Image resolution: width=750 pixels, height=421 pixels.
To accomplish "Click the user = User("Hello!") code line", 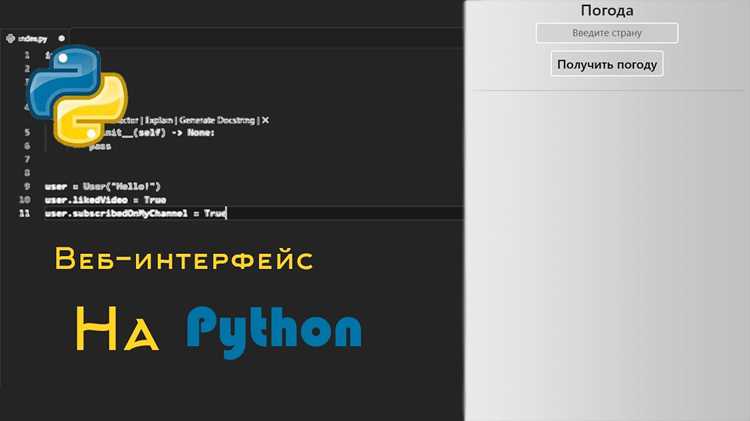I will pos(103,186).
